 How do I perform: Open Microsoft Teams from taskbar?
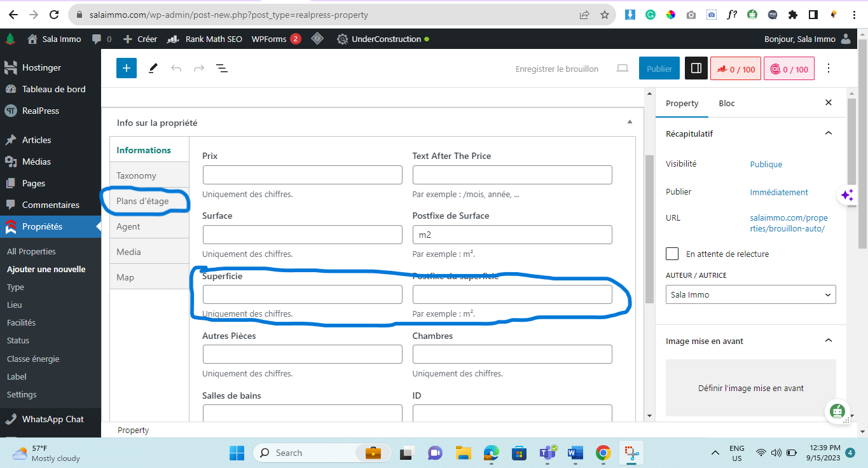(548, 453)
